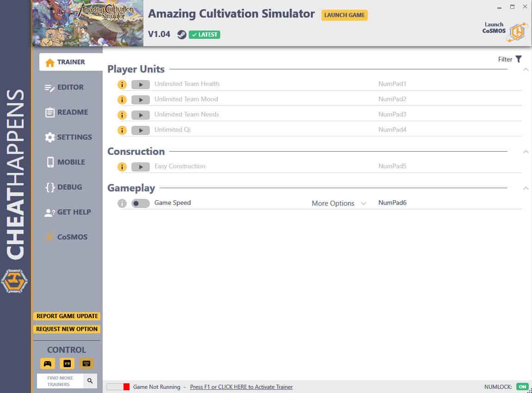Click the Game Not Running status text
The image size is (532, 393).
[156, 387]
